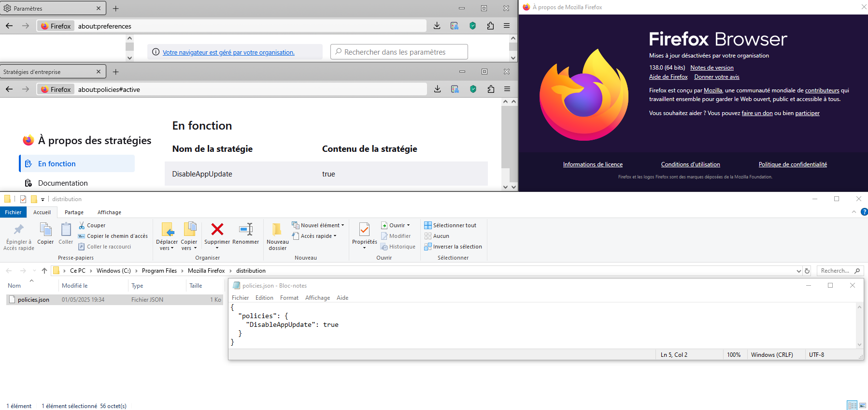This screenshot has width=868, height=410.
Task: Click Program Files in breadcrumb path
Action: pyautogui.click(x=159, y=271)
